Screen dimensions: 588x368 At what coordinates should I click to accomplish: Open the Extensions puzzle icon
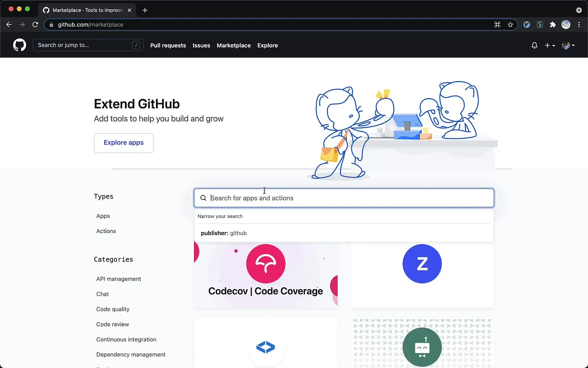click(553, 25)
